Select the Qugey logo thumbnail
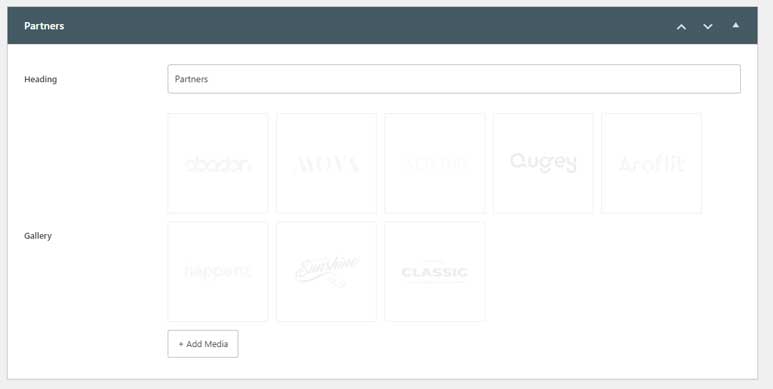Screen dimensions: 773x389 coord(543,163)
